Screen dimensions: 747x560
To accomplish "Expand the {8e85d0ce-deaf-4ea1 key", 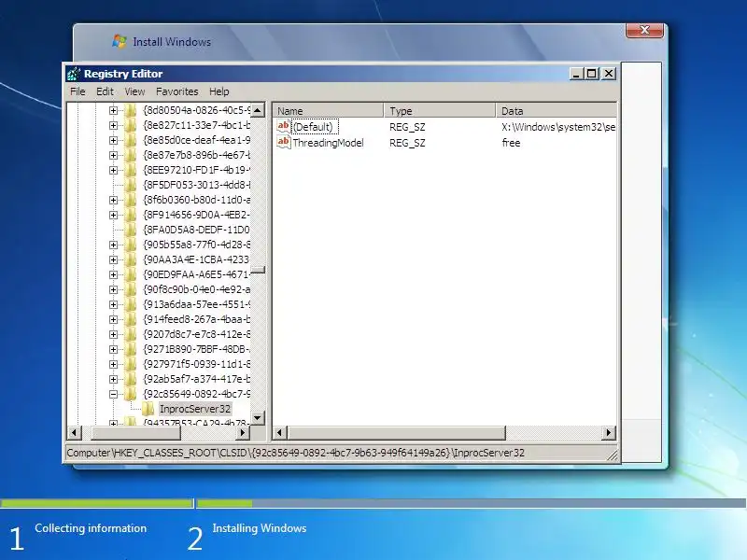I will (113, 140).
